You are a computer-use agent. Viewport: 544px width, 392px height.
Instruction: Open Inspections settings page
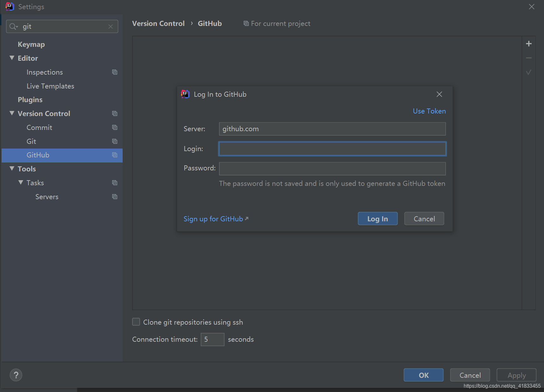click(x=45, y=72)
